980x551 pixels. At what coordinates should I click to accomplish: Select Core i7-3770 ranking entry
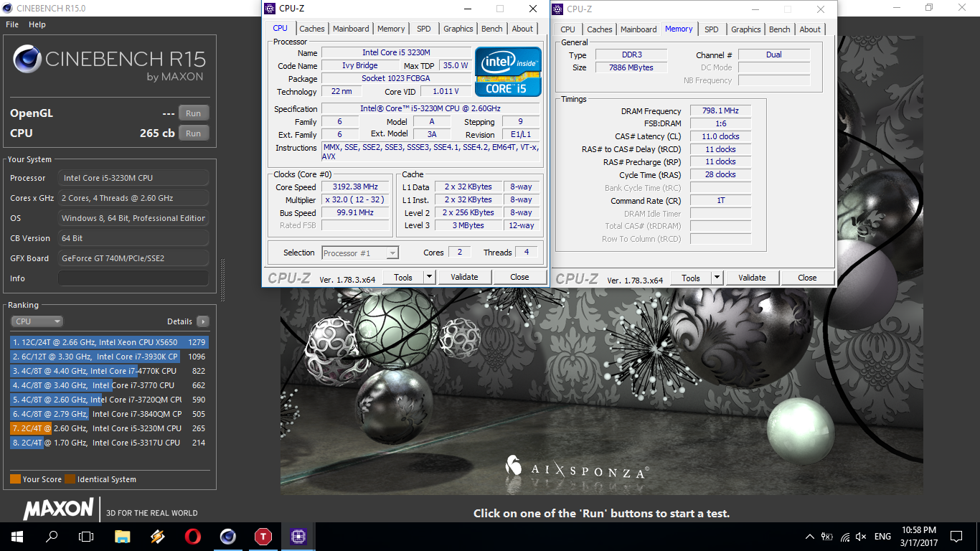point(109,385)
